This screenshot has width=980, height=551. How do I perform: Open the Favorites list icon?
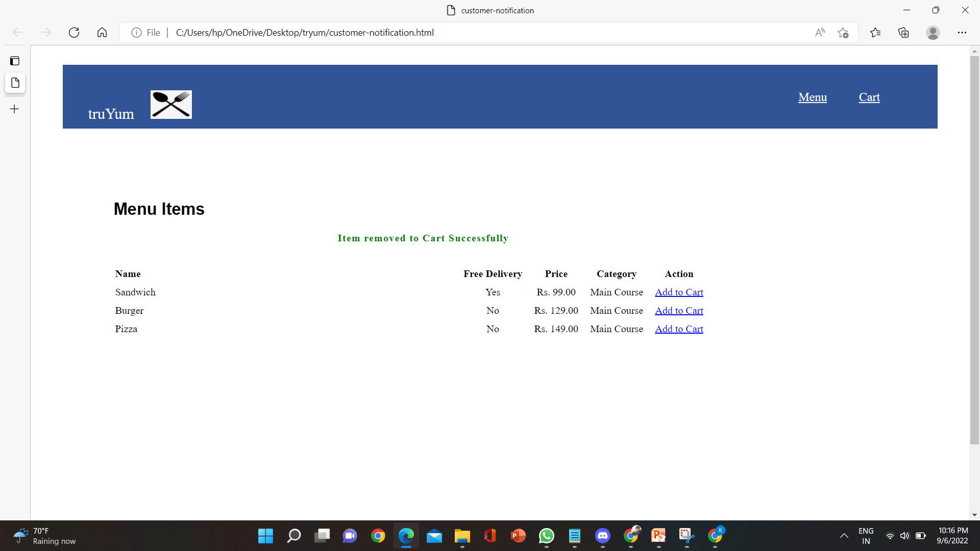[875, 33]
